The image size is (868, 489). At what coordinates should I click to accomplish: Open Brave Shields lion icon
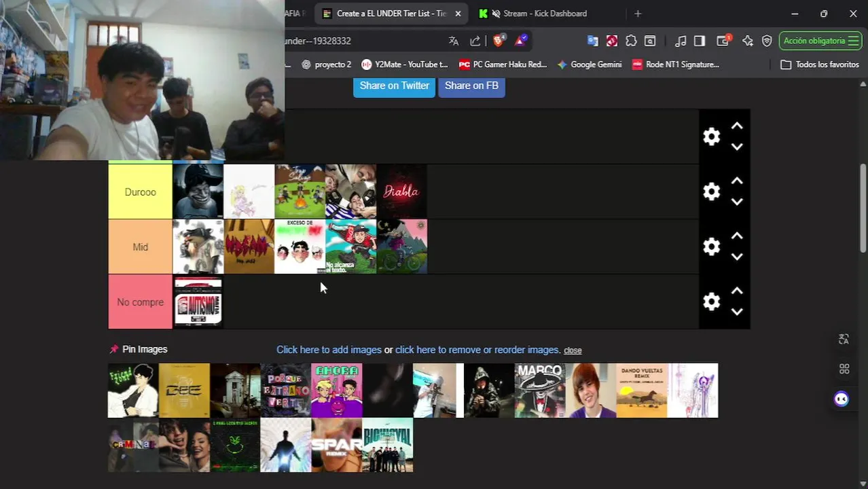(x=498, y=41)
